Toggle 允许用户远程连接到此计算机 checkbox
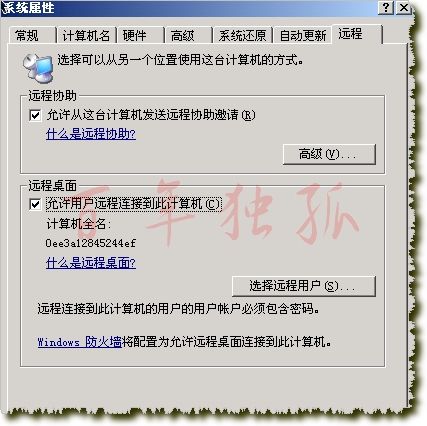Screen dimensions: 427x426 coord(35,204)
